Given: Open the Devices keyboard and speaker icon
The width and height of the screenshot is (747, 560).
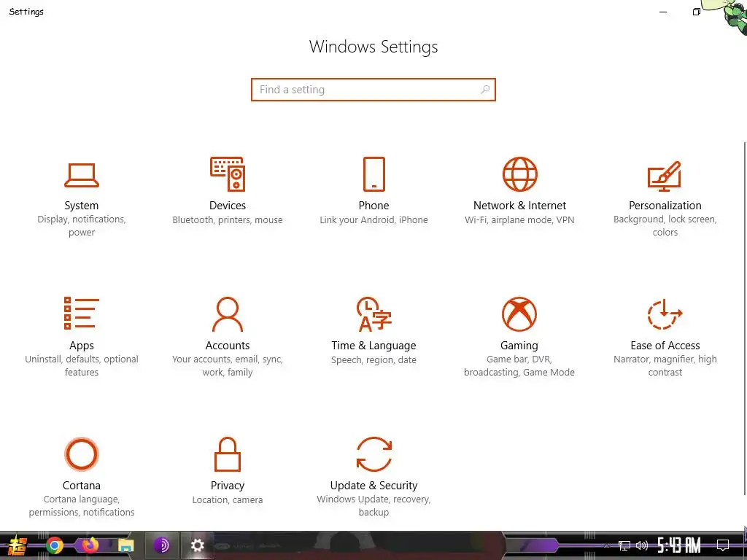Looking at the screenshot, I should tap(228, 174).
